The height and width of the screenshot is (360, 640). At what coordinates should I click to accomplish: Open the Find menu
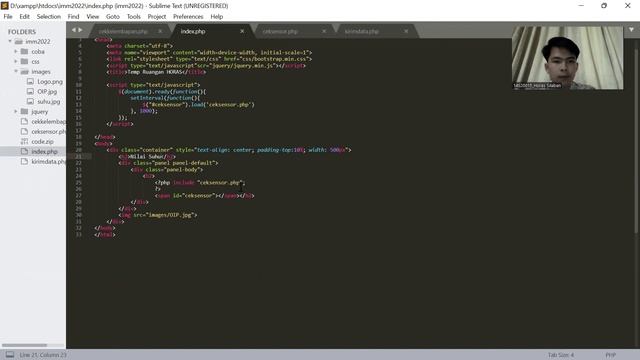click(x=73, y=17)
